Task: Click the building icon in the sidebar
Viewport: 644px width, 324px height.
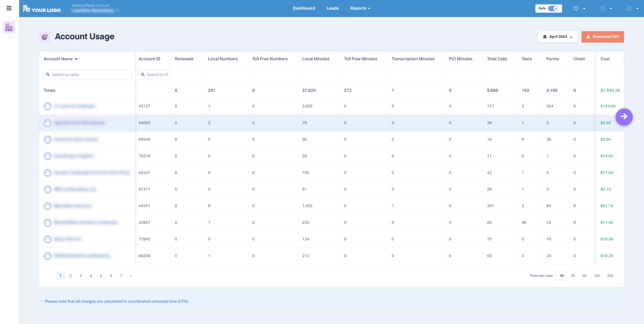Action: (9, 27)
